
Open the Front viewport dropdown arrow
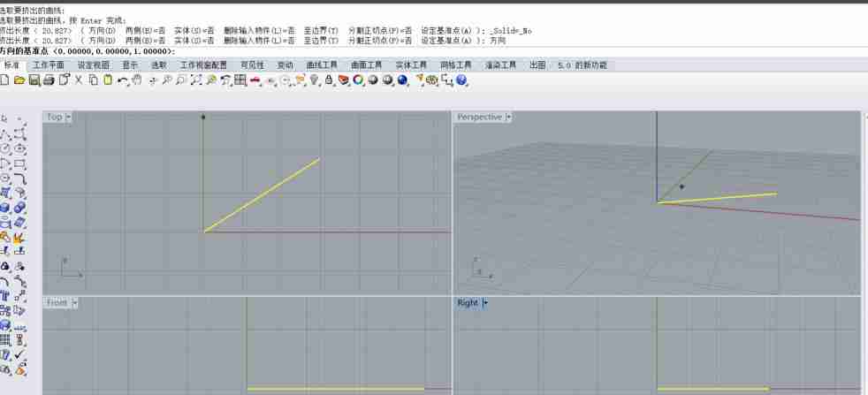coord(73,302)
